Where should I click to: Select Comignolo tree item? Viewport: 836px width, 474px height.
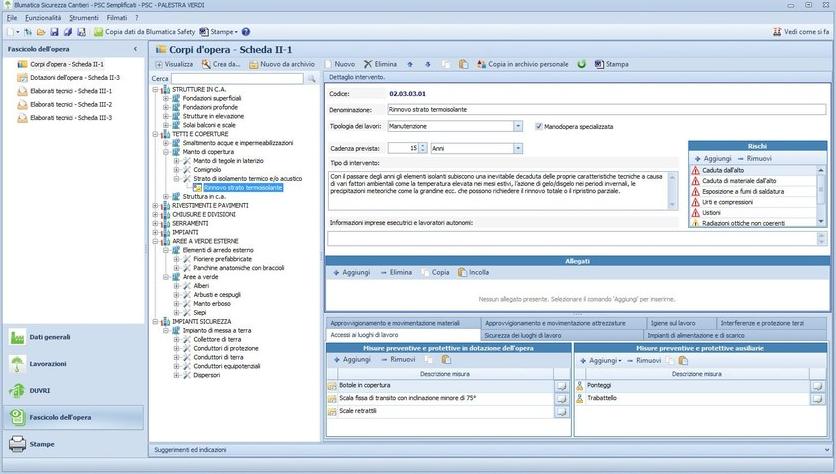[207, 170]
